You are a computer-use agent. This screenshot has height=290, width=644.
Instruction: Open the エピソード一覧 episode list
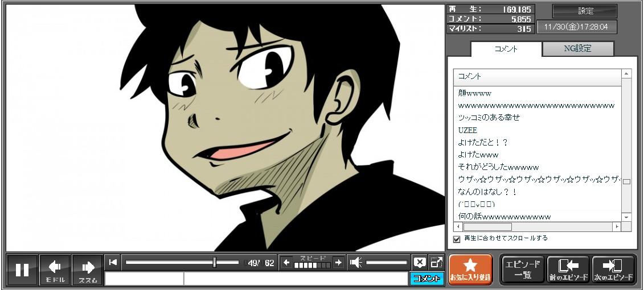pyautogui.click(x=522, y=270)
